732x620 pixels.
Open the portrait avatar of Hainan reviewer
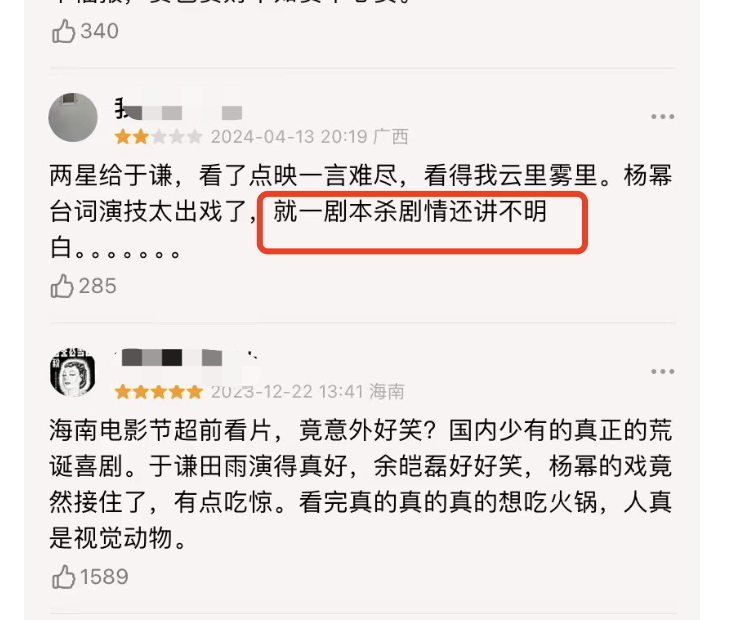click(73, 372)
